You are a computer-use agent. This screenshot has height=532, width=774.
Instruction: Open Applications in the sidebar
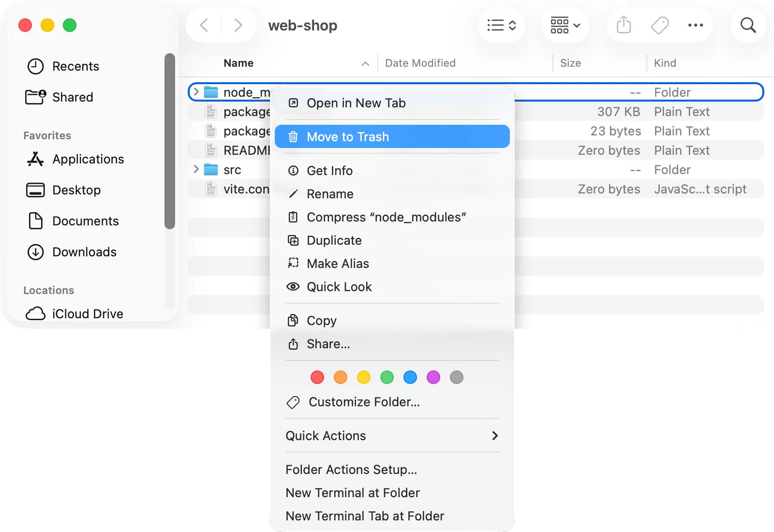75,159
